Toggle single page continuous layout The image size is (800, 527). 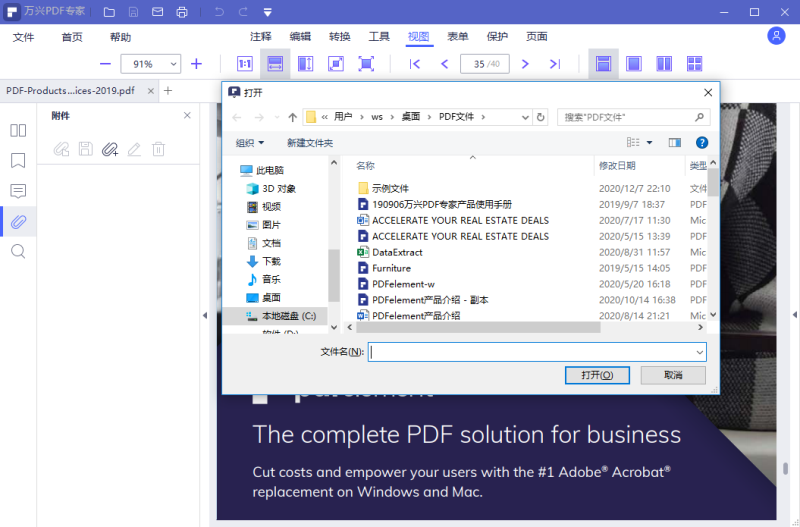[604, 64]
